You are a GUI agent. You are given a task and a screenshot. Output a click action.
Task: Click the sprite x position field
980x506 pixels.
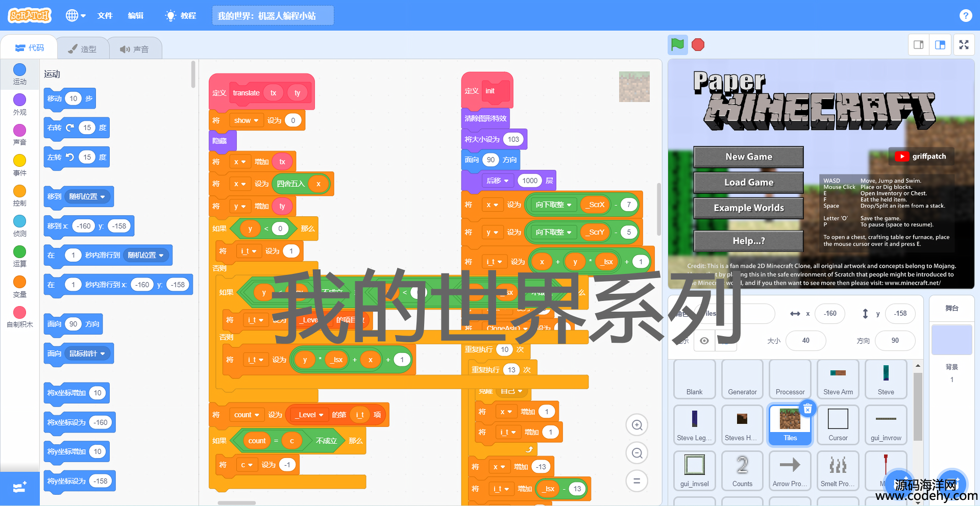pos(830,314)
